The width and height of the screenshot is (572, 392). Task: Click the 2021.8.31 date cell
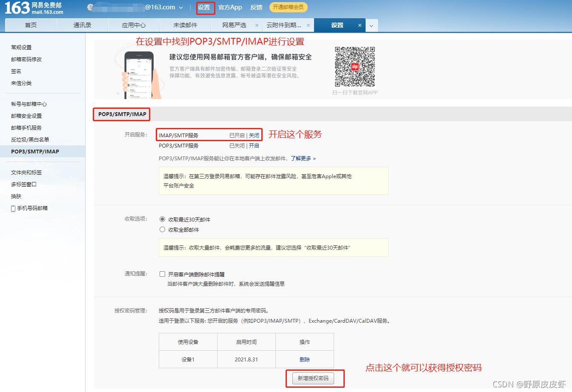click(x=246, y=359)
